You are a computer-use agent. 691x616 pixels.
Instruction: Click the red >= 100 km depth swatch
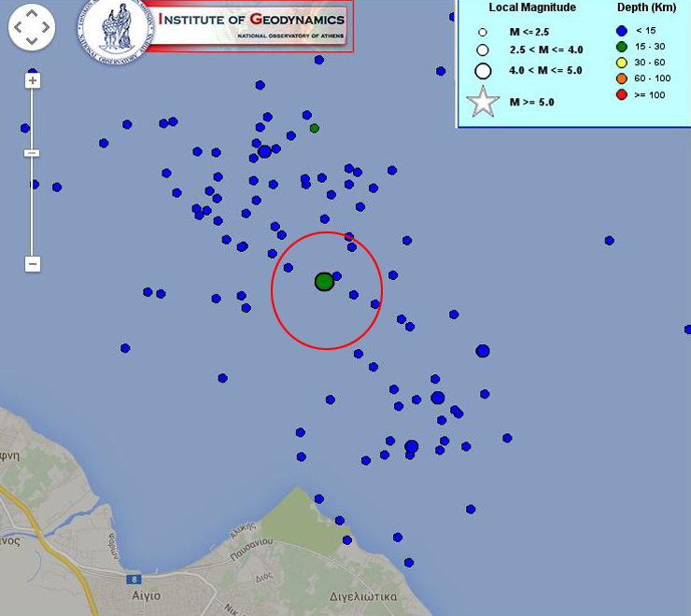coord(621,94)
